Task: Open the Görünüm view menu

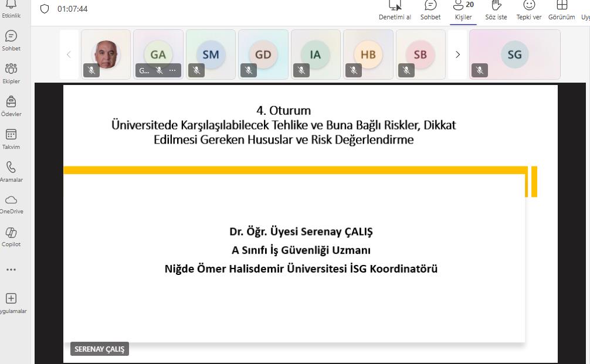Action: pyautogui.click(x=561, y=10)
